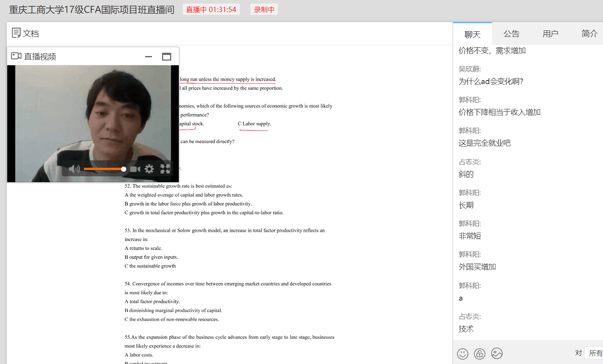603x364 pixels.
Task: Click question 52 text in the document
Action: pos(178,186)
